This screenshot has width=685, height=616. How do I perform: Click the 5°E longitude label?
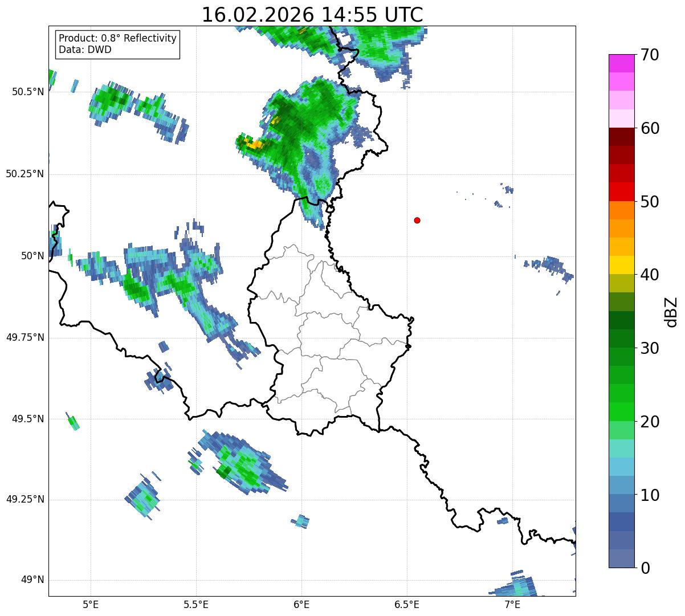coord(91,604)
